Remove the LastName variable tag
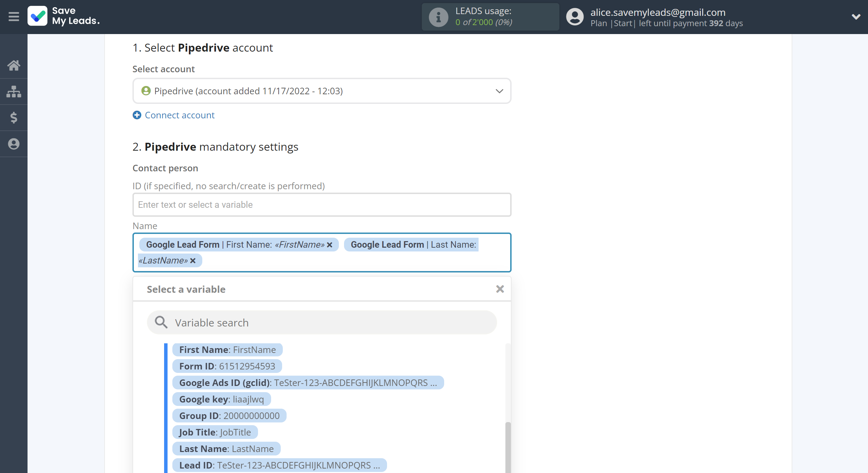 [x=193, y=260]
